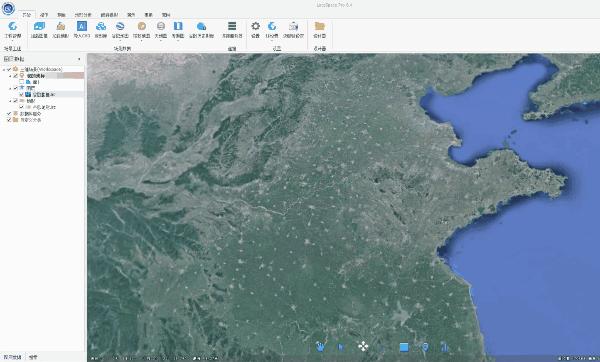Click the bar chart icon on the map toolbar
600x362 pixels.
pyautogui.click(x=445, y=347)
